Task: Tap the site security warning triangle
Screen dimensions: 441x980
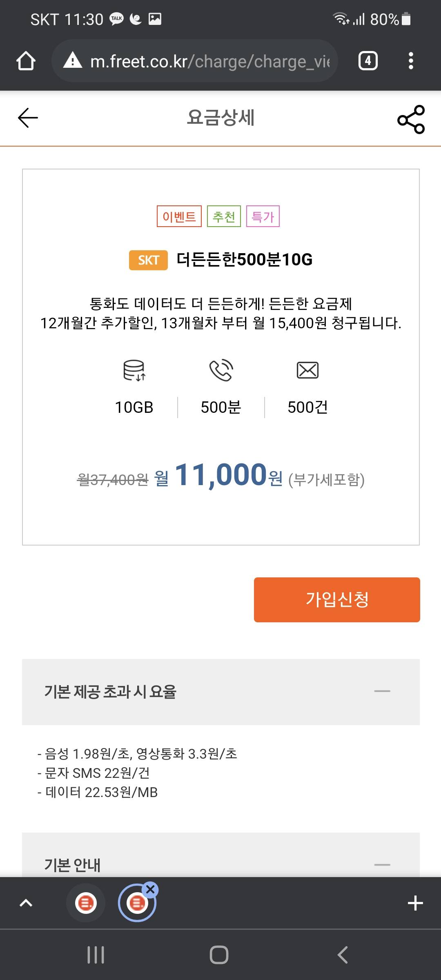Action: (x=73, y=60)
